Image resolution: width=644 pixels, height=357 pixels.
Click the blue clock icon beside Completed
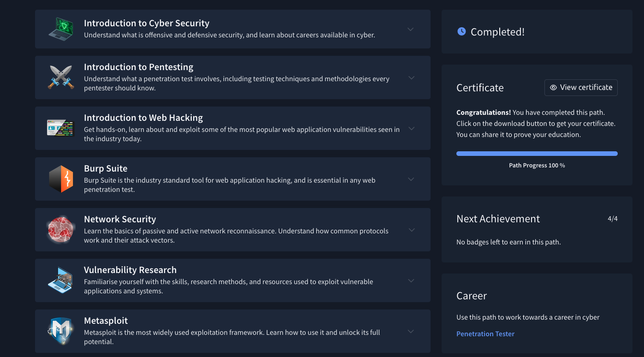point(461,31)
